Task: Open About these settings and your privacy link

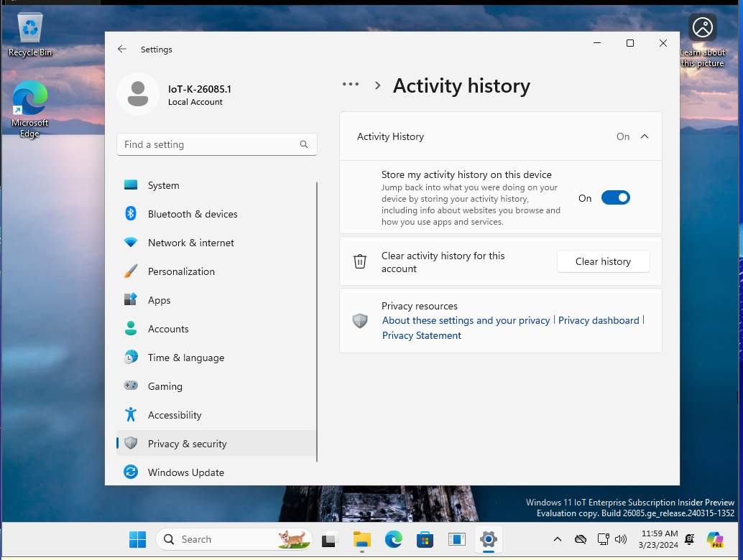Action: pyautogui.click(x=466, y=320)
